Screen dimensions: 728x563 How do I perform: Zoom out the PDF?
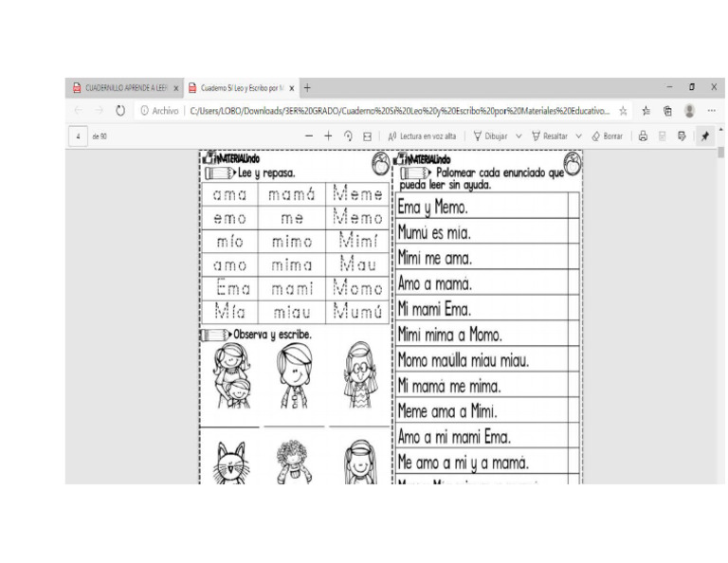pyautogui.click(x=309, y=136)
